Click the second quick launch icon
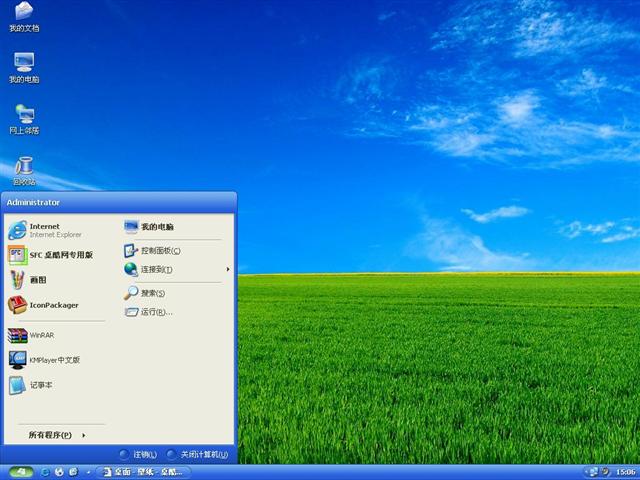 [x=60, y=472]
